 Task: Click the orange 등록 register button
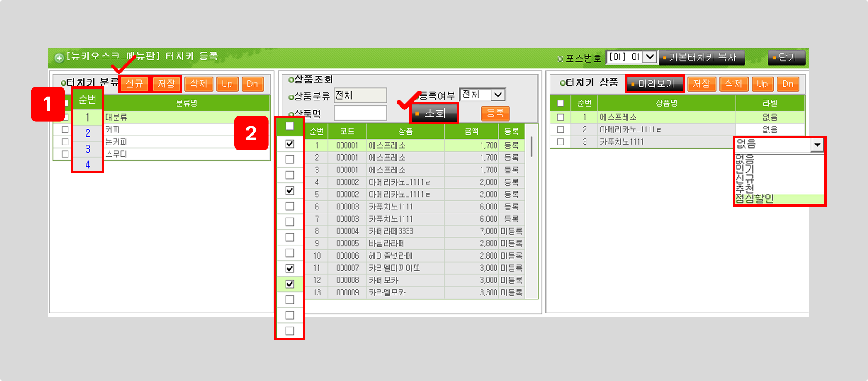[x=495, y=113]
